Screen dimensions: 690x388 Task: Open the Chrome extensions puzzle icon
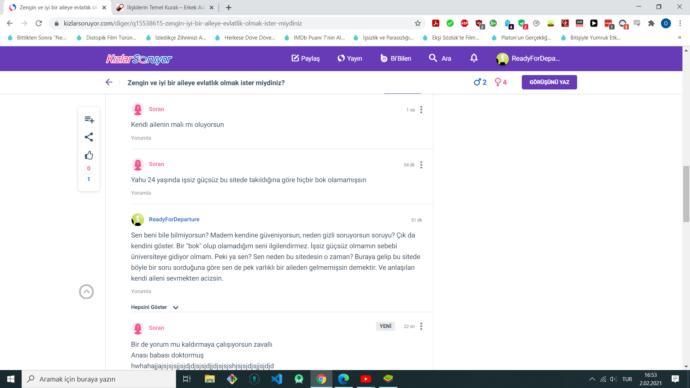651,23
